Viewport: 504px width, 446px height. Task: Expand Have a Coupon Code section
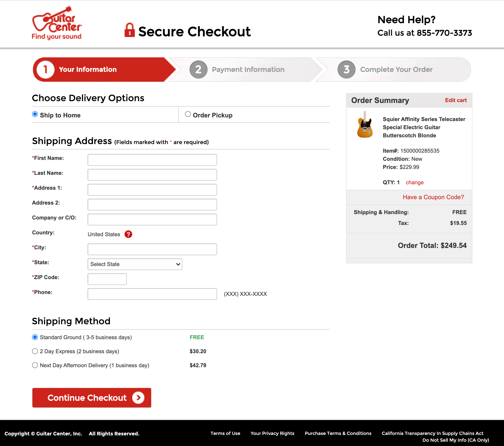tap(433, 197)
